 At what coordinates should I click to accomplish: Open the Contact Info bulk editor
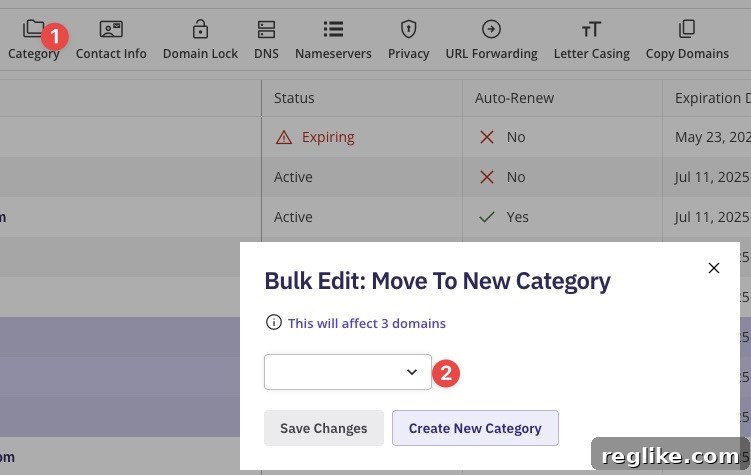[x=111, y=40]
